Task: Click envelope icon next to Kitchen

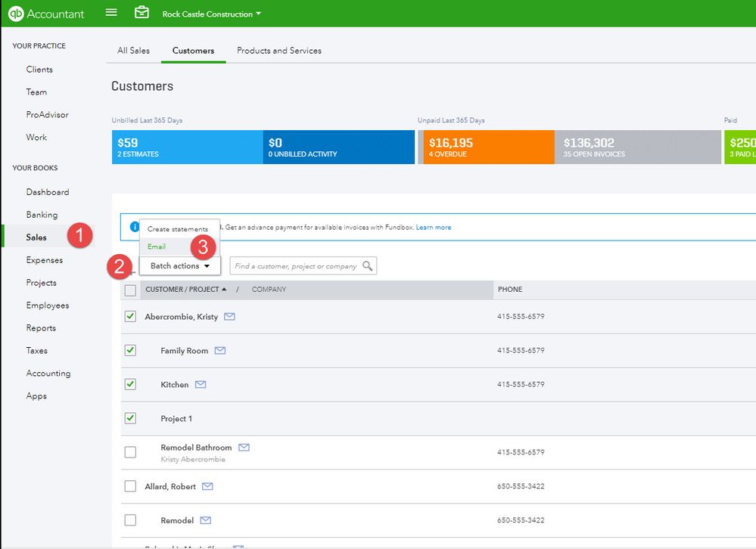Action: [x=201, y=385]
